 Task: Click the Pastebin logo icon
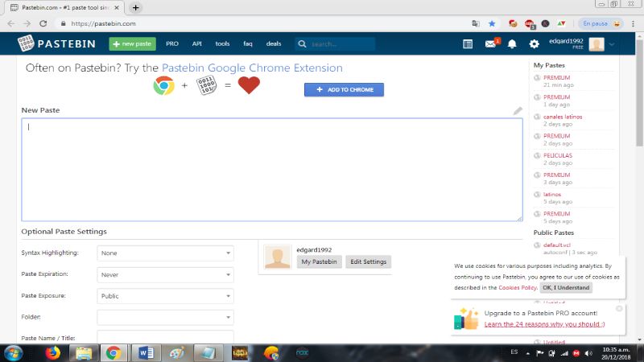(26, 43)
